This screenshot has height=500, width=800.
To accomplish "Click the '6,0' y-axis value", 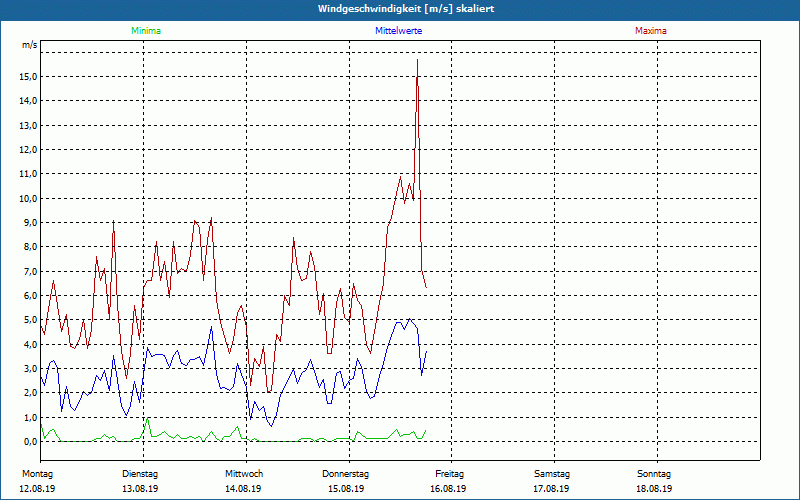I will pyautogui.click(x=30, y=295).
